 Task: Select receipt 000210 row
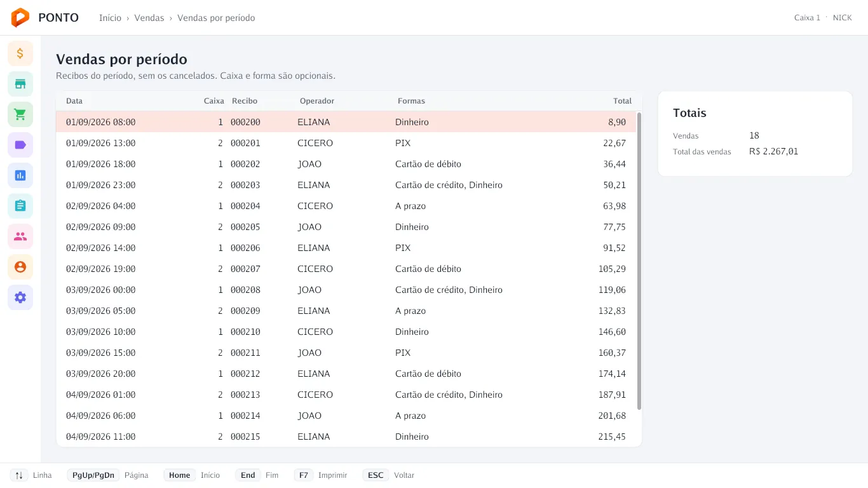tap(346, 332)
